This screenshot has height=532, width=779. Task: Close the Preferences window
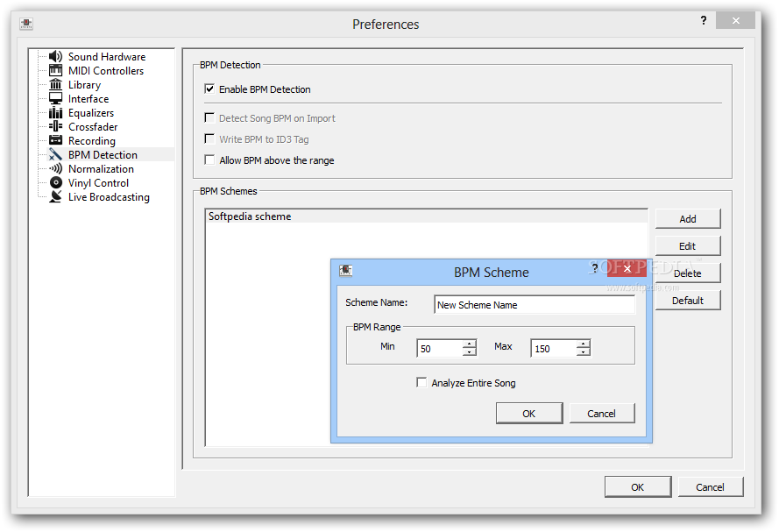pos(736,20)
